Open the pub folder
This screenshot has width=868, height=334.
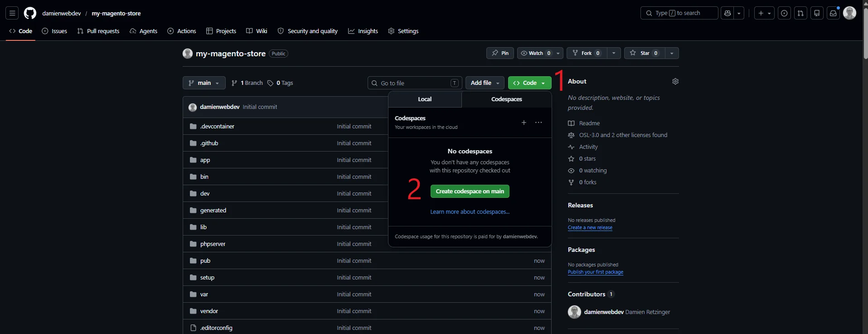[x=205, y=260]
